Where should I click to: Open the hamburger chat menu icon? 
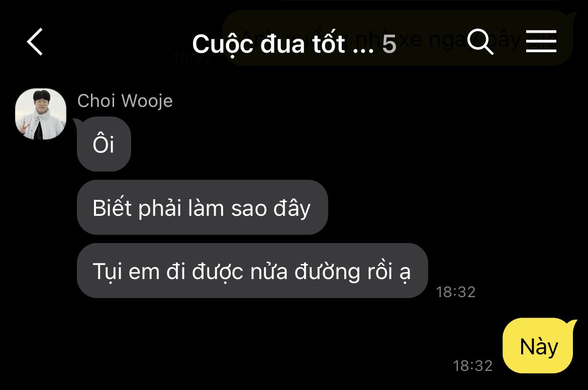tap(541, 41)
